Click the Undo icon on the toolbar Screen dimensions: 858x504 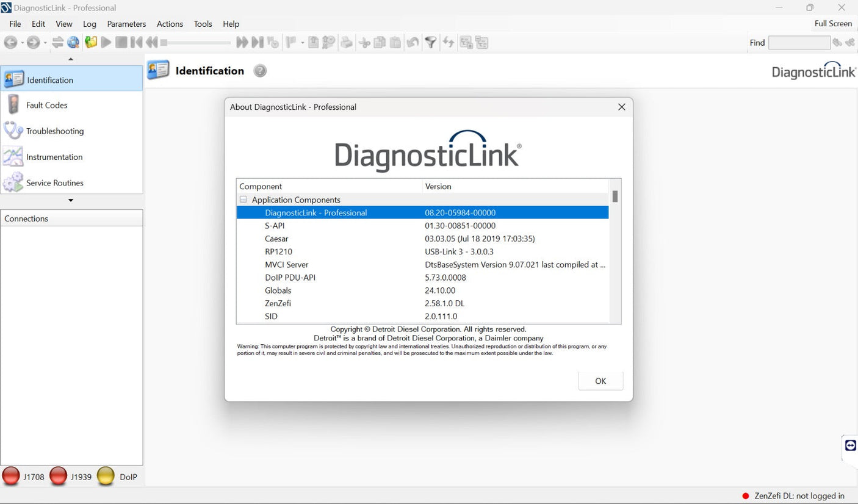[413, 42]
